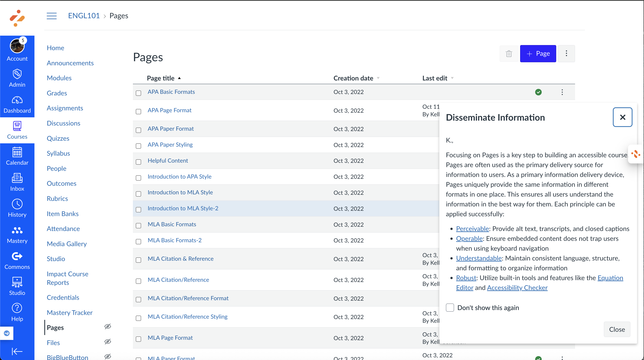Click green published icon for APA Basic Formats
Image resolution: width=644 pixels, height=360 pixels.
pos(538,92)
